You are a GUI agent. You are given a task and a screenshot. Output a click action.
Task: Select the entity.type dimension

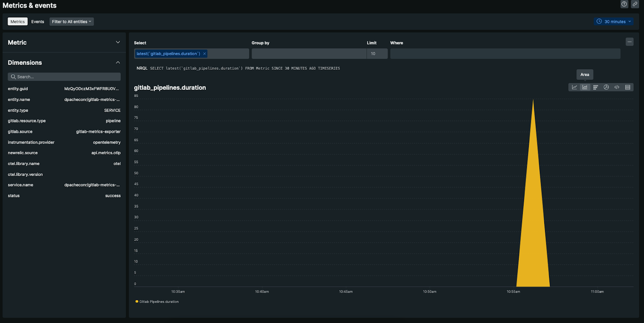point(18,110)
